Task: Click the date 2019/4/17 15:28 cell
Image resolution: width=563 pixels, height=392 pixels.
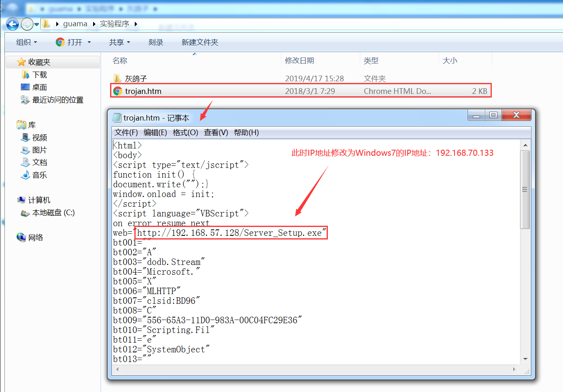Action: tap(314, 78)
